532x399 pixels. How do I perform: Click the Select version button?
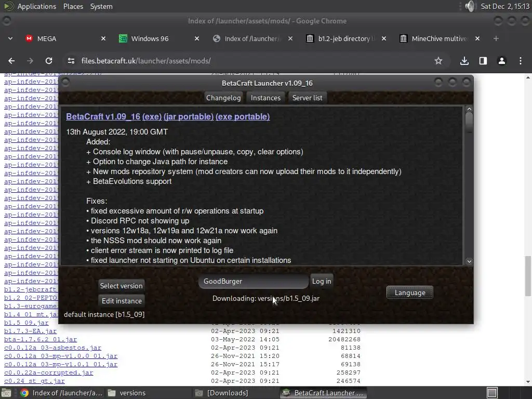click(x=121, y=286)
